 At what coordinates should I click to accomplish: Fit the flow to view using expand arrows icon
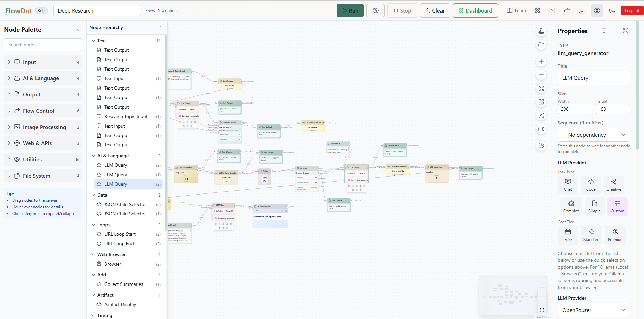coord(541,88)
